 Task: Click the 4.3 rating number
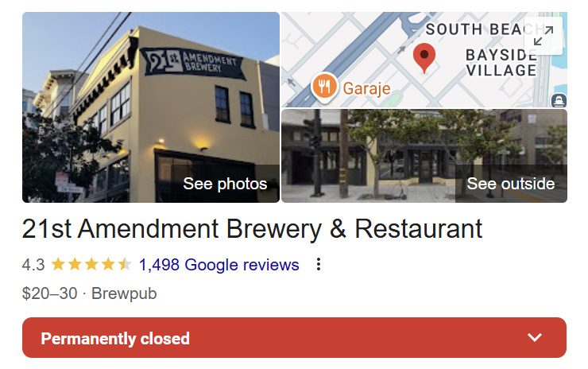click(x=33, y=265)
